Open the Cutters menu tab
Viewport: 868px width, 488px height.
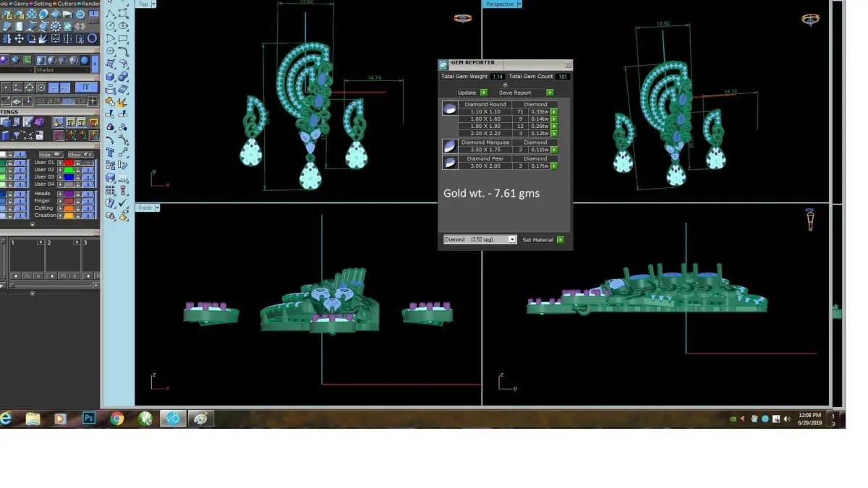click(67, 4)
